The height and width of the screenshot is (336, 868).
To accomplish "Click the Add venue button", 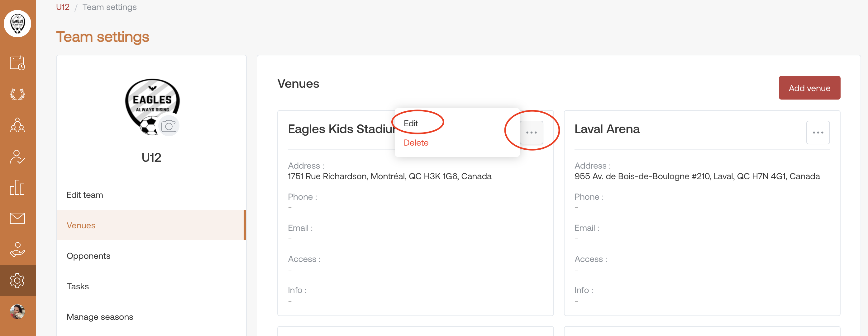I will [809, 88].
